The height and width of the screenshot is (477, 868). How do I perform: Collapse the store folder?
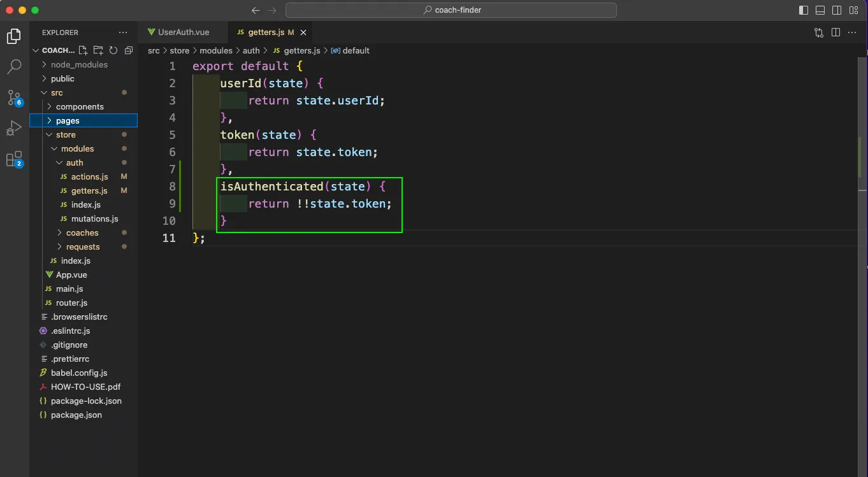click(83, 134)
